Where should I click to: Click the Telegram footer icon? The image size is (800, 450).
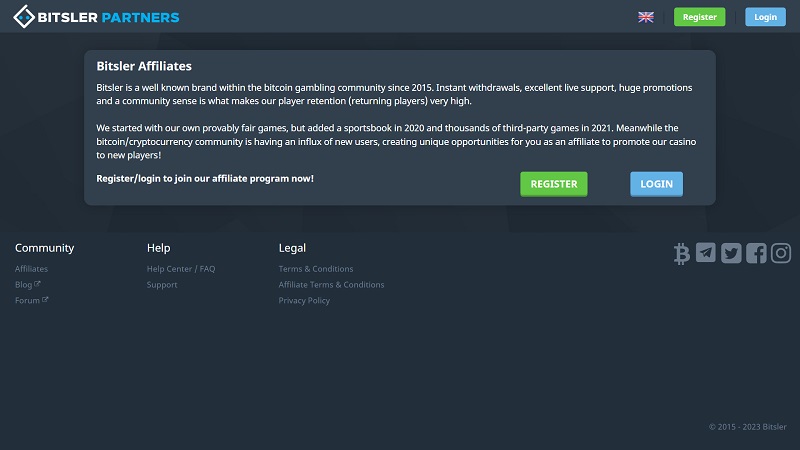coord(706,253)
